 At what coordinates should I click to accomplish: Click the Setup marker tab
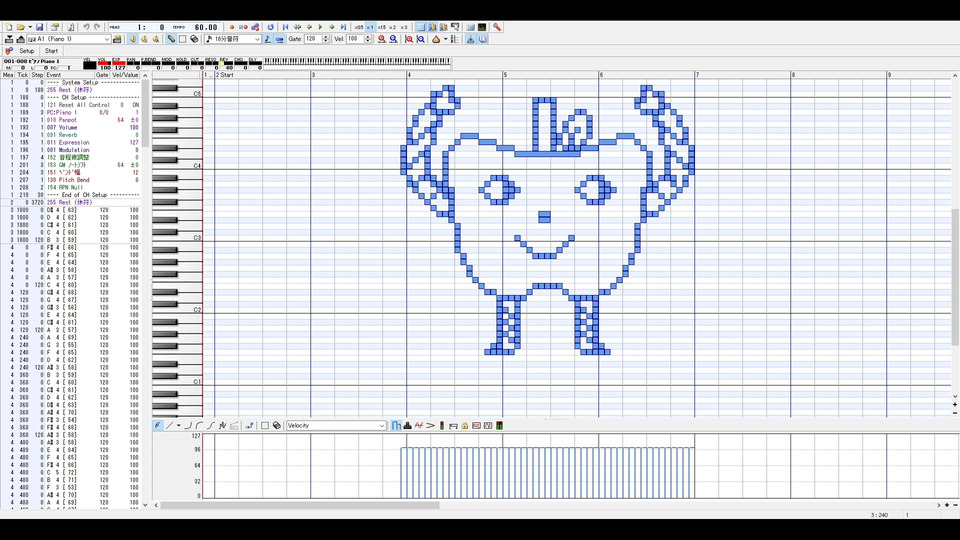pos(26,51)
